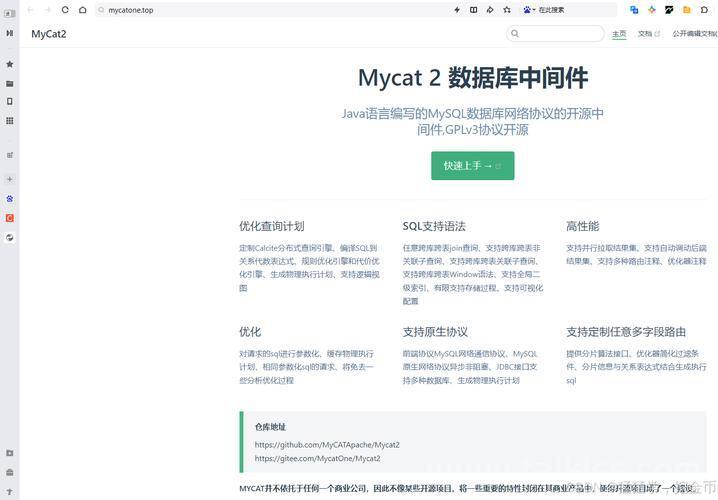Image resolution: width=718 pixels, height=500 pixels.
Task: Click the 高性能 heading
Action: pyautogui.click(x=582, y=226)
